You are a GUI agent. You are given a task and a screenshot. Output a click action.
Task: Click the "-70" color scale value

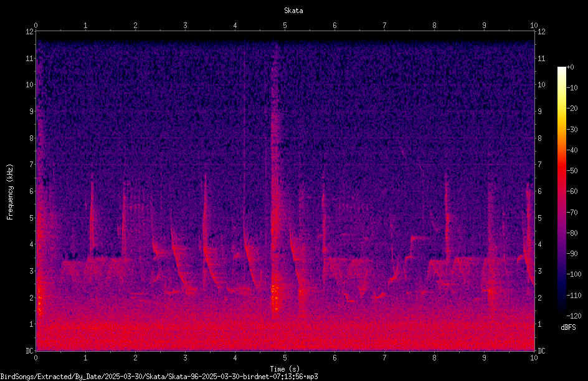(x=572, y=213)
